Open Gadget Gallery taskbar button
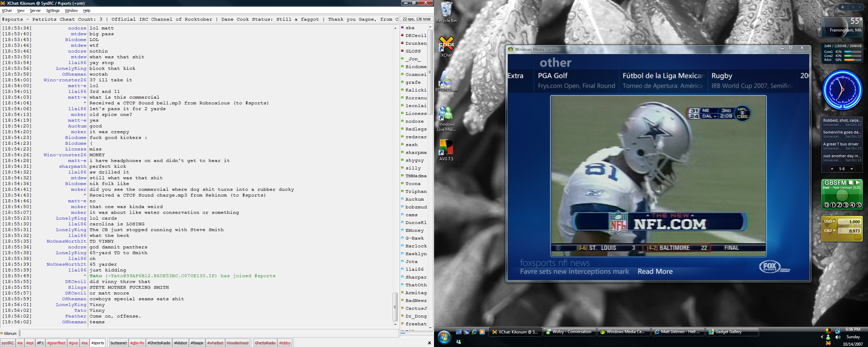 pos(732,332)
